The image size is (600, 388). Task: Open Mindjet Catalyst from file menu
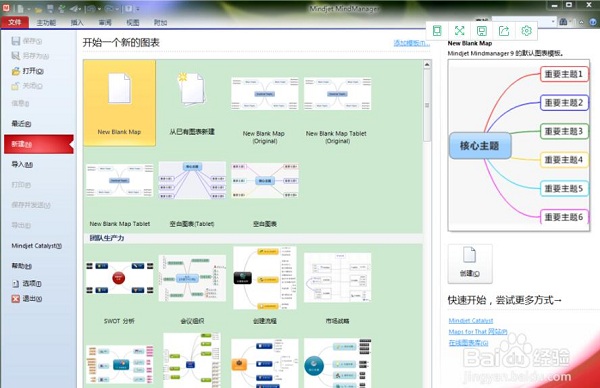[x=36, y=246]
